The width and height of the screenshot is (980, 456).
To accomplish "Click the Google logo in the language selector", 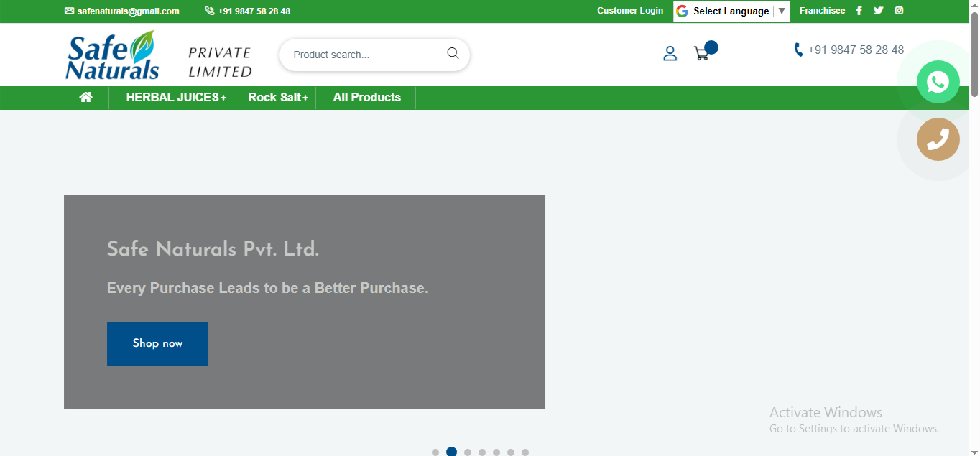I will click(x=682, y=11).
